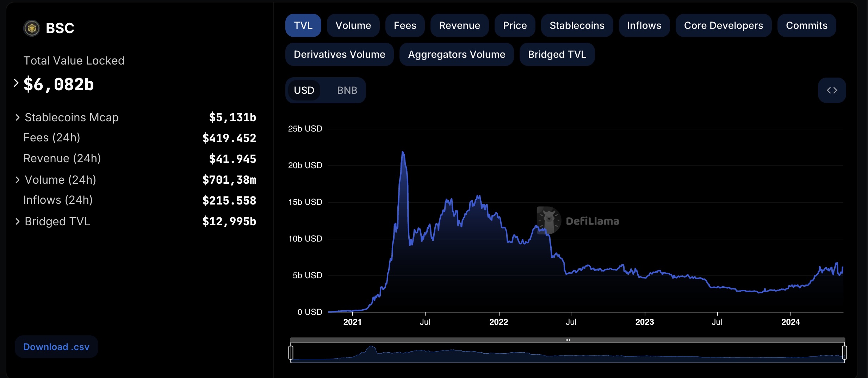Click the $419.452 fees value
868x378 pixels.
pyautogui.click(x=229, y=138)
